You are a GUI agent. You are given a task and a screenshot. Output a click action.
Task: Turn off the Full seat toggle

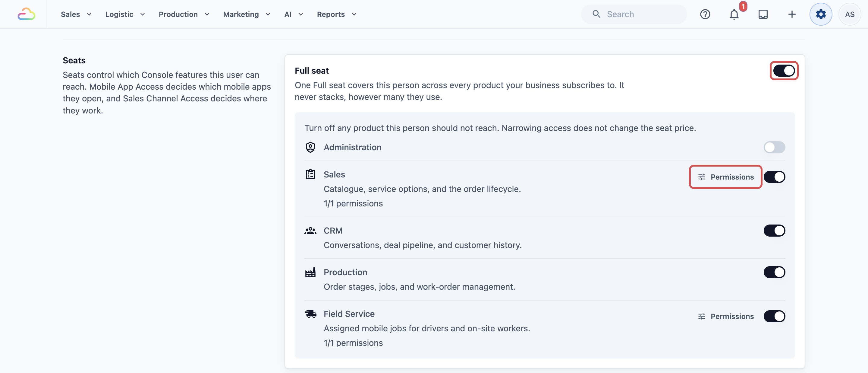click(x=784, y=71)
